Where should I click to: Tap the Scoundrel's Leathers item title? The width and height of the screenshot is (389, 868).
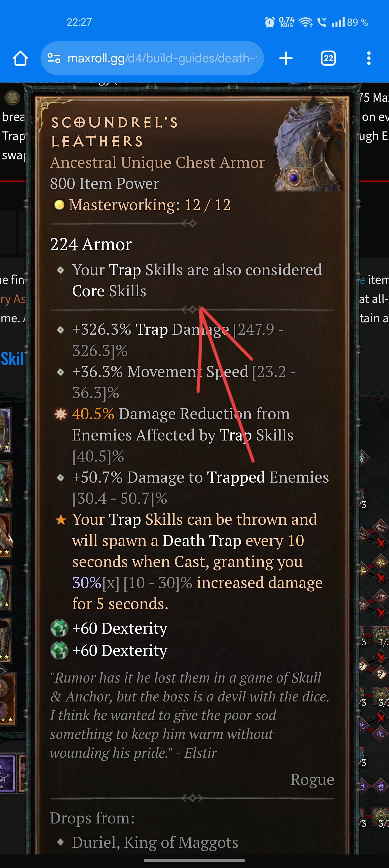pos(115,132)
